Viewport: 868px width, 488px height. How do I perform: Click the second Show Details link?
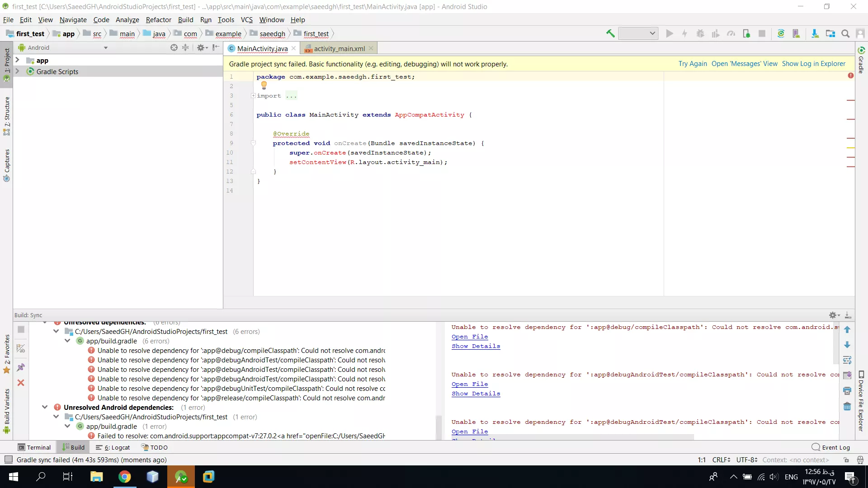click(476, 394)
